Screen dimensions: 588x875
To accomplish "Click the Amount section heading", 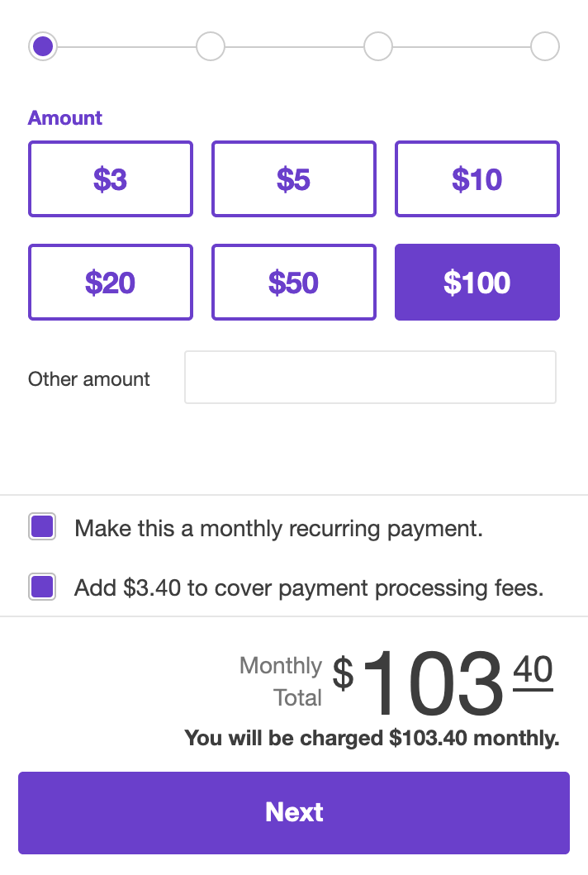I will 64,117.
